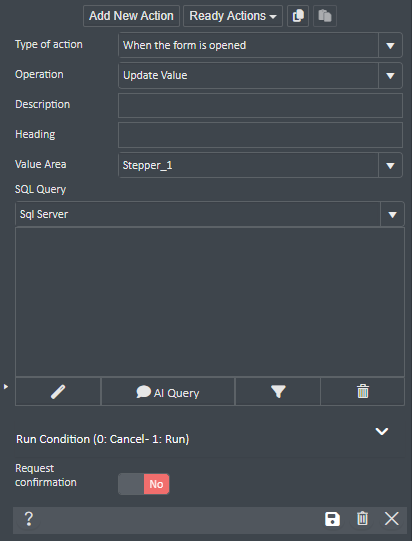Screen dimensions: 412x541
Task: Click the paste action icon
Action: coord(325,16)
